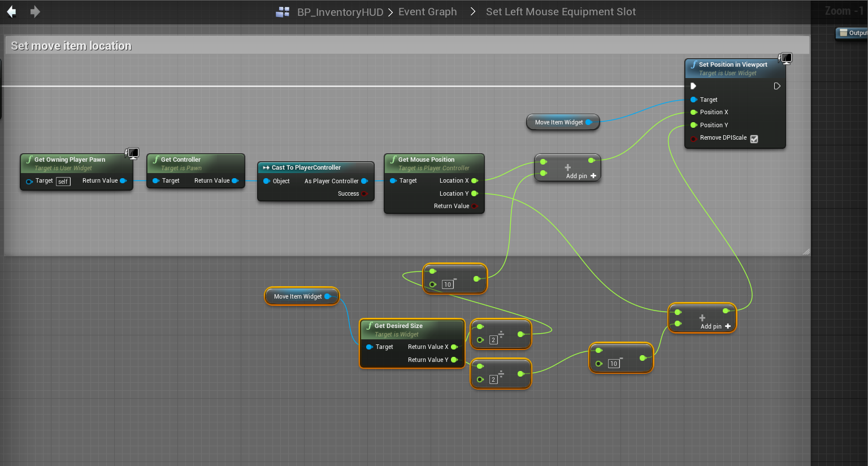This screenshot has height=466, width=868.
Task: Click the Location X output pin
Action: tap(474, 181)
